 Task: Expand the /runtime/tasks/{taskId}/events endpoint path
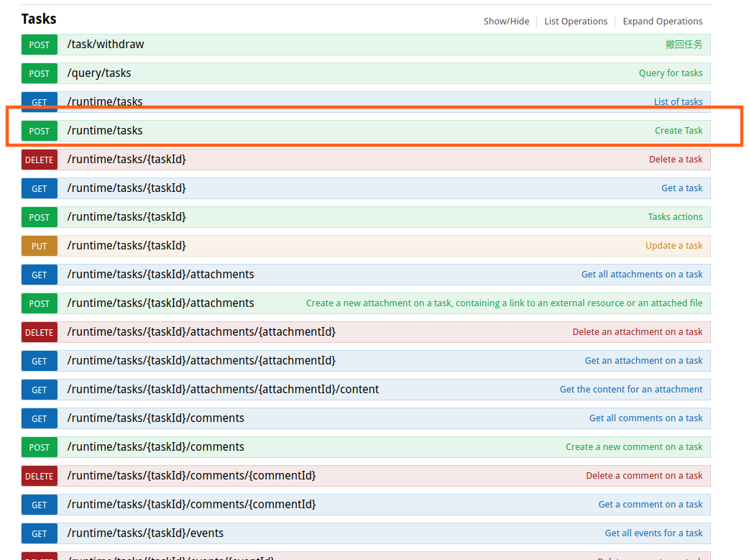point(145,533)
